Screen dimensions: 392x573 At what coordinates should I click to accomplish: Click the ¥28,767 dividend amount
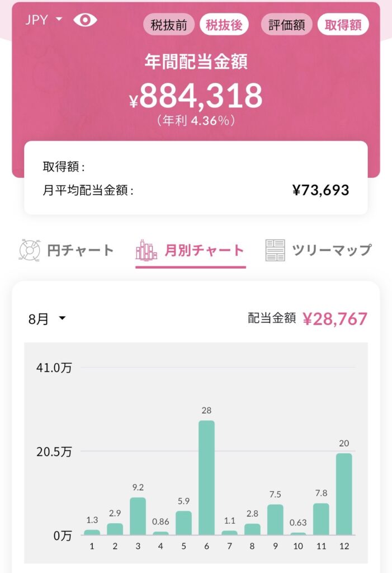[x=335, y=319]
